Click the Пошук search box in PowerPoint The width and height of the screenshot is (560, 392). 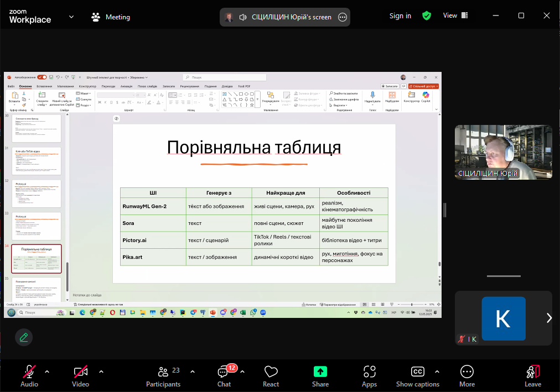point(225,77)
